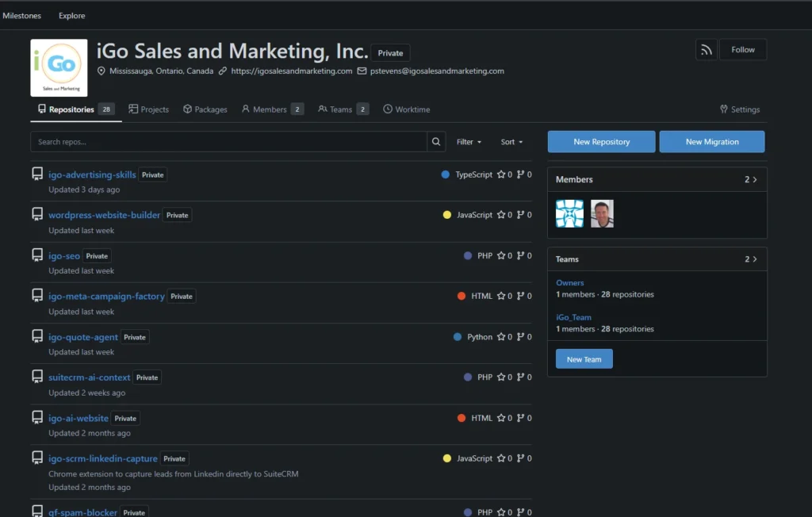
Task: Click the TypeScript language color dot
Action: [x=446, y=174]
